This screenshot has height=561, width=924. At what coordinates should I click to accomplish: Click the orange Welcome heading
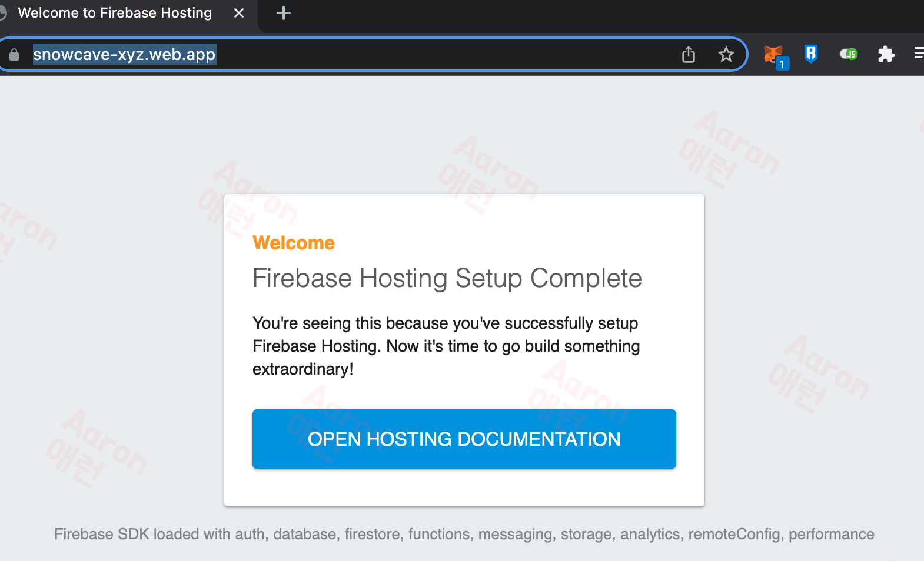pyautogui.click(x=294, y=243)
